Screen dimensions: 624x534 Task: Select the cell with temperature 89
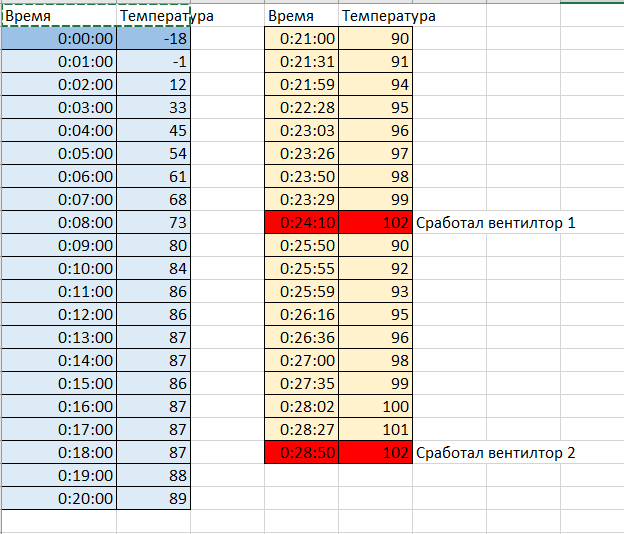tap(153, 498)
